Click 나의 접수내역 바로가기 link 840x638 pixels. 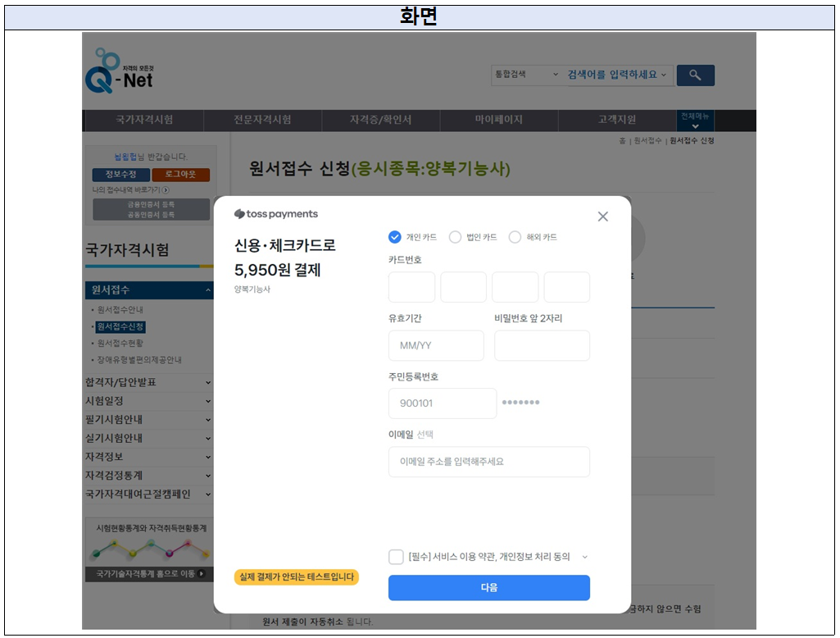pos(126,189)
